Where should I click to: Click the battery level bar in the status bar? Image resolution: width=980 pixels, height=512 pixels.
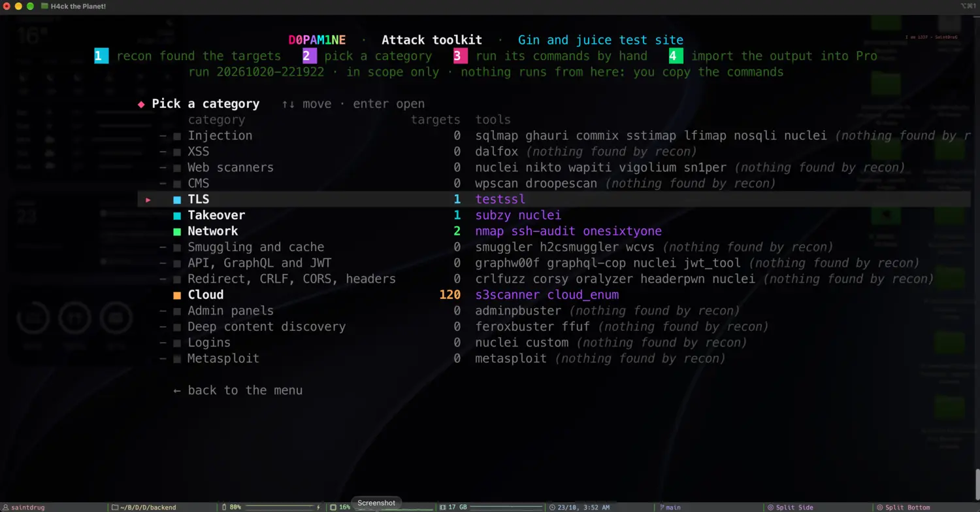tap(281, 507)
